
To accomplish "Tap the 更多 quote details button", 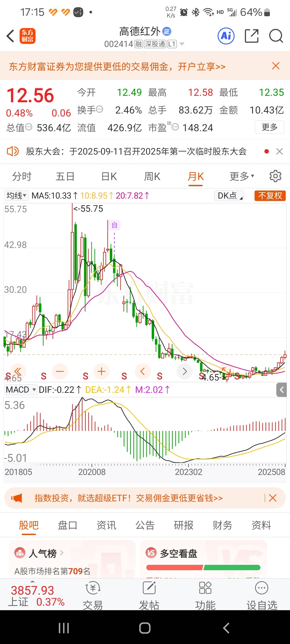I will click(x=270, y=127).
